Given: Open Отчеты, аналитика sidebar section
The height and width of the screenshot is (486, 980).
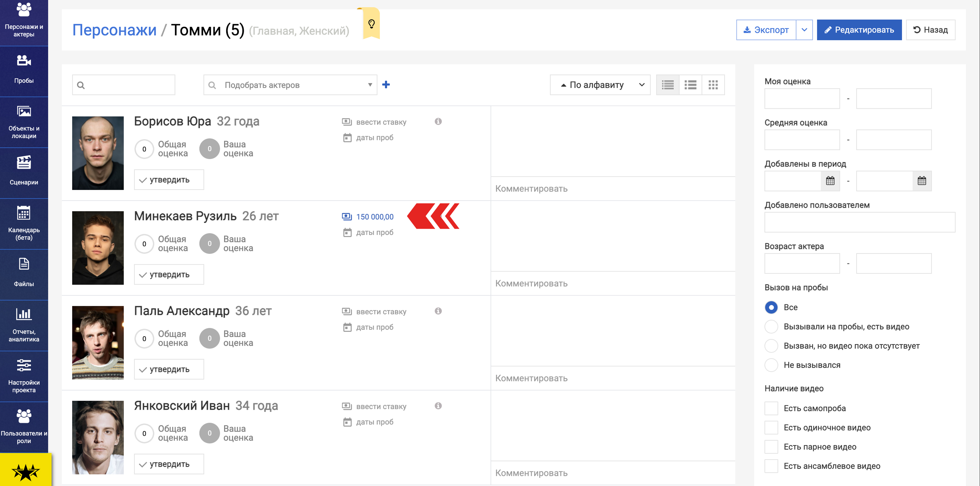Looking at the screenshot, I should click(x=24, y=326).
